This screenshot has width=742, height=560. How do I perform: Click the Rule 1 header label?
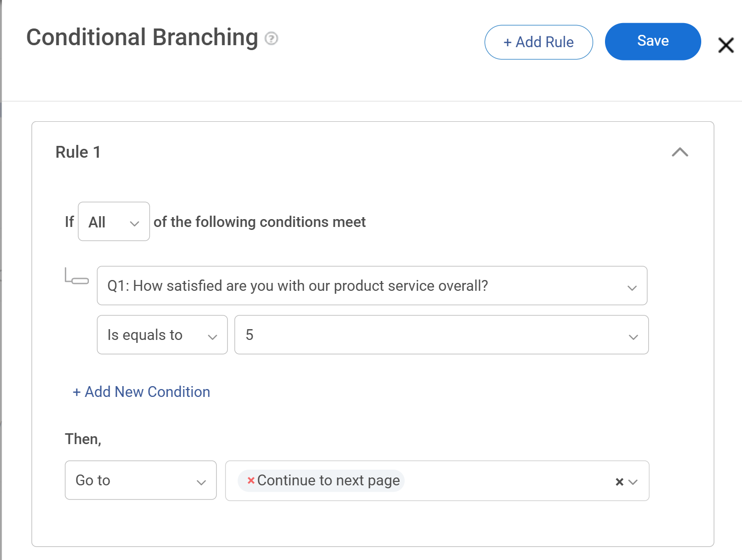pos(78,152)
